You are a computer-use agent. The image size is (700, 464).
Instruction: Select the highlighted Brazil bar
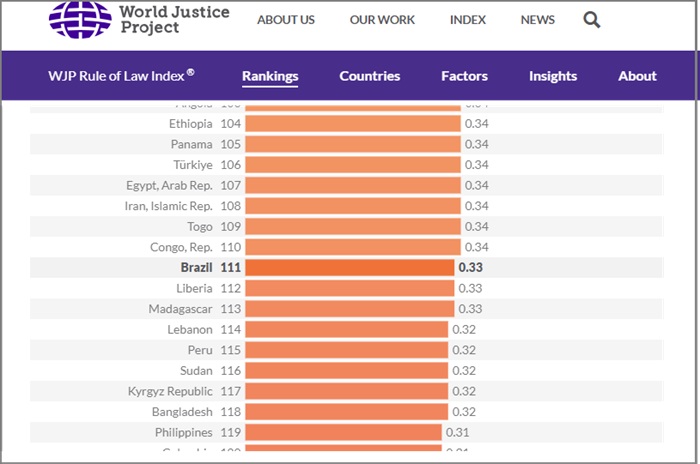[349, 268]
